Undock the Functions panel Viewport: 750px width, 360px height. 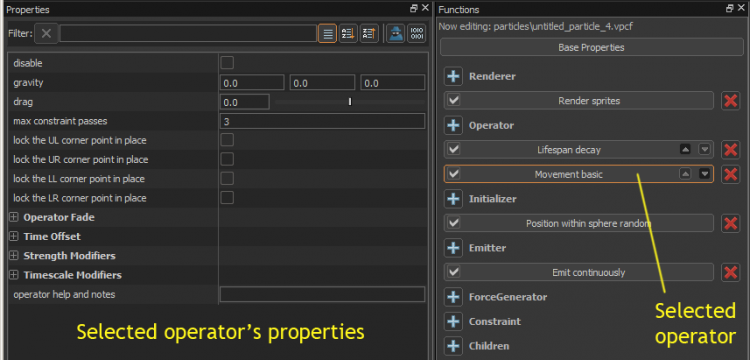click(x=729, y=8)
